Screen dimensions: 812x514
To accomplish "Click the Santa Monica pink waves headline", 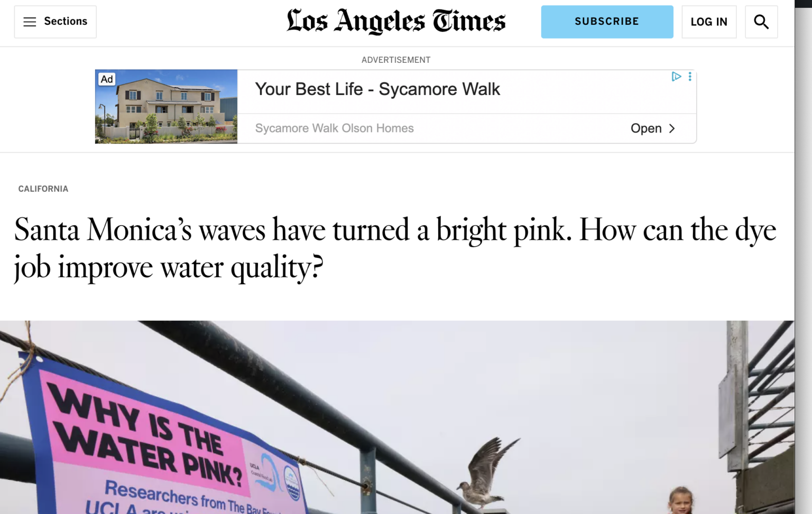I will 394,248.
